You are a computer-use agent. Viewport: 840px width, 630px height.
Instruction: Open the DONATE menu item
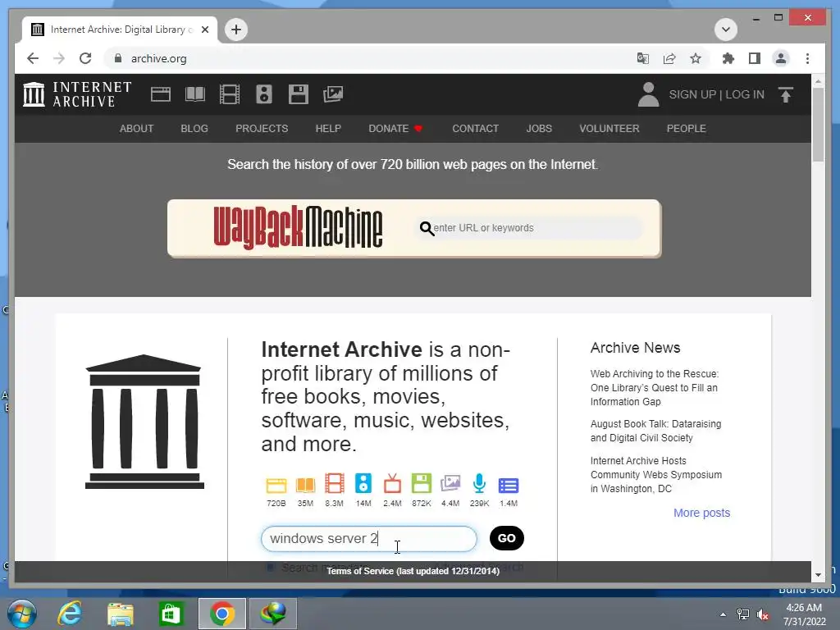coord(395,129)
